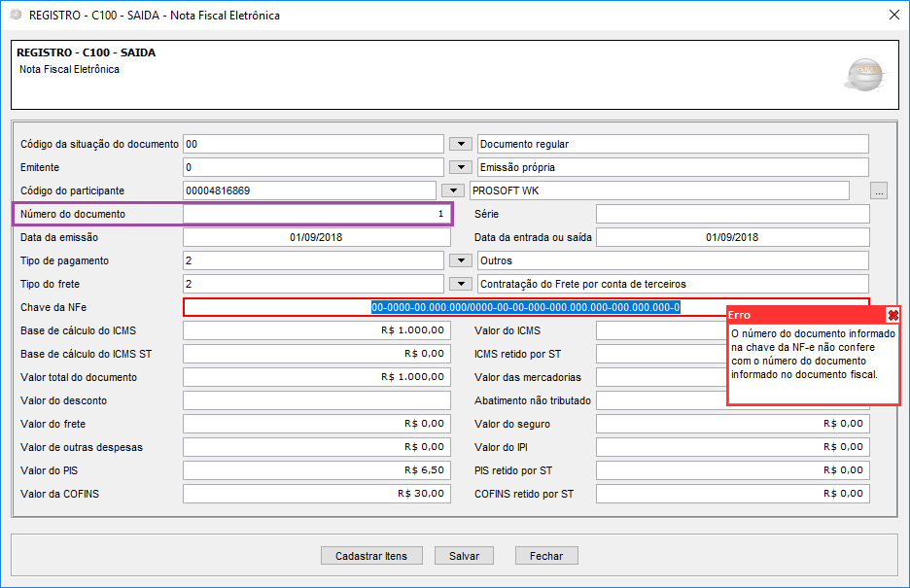Click the app icon in title bar
Viewport: 910px width, 588px height.
[16, 16]
